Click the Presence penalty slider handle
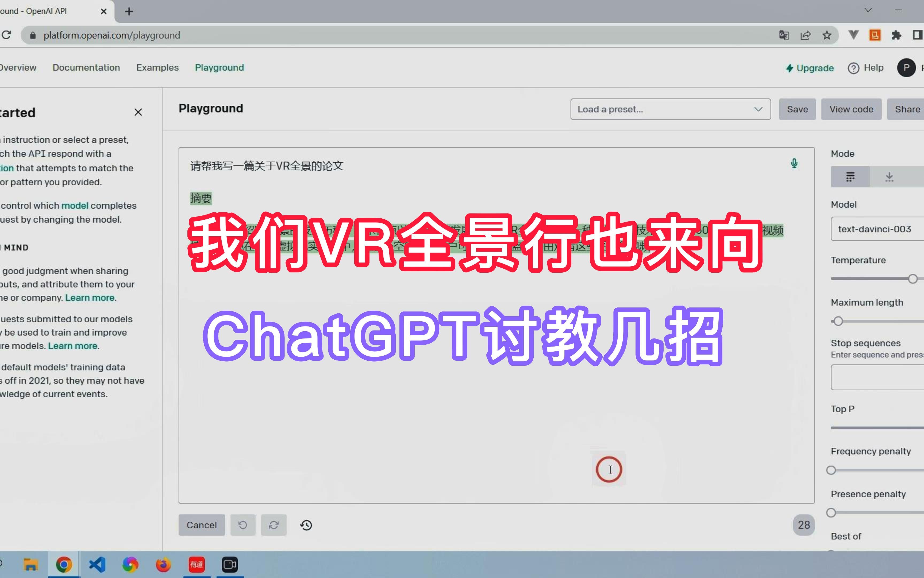The width and height of the screenshot is (924, 578). pyautogui.click(x=831, y=513)
